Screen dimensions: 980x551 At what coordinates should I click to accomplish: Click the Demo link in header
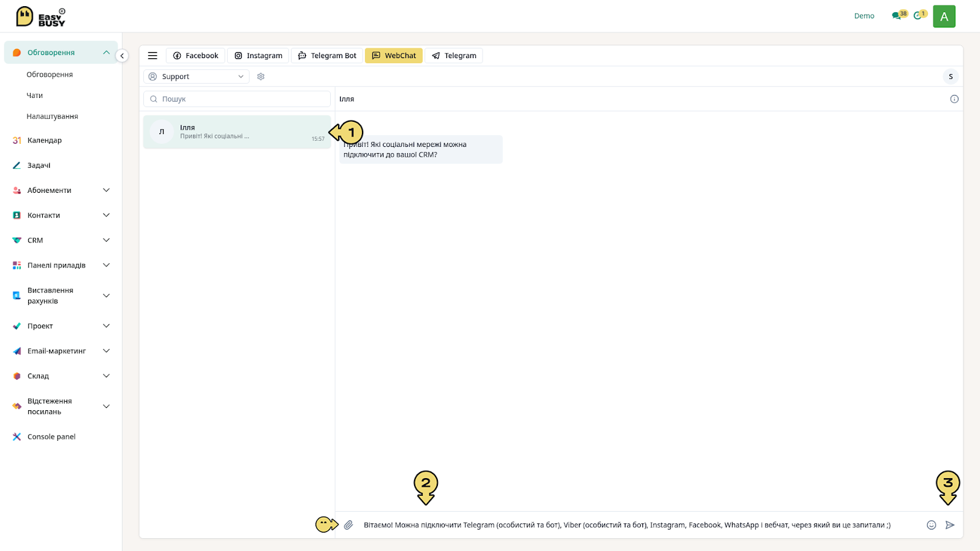(864, 16)
